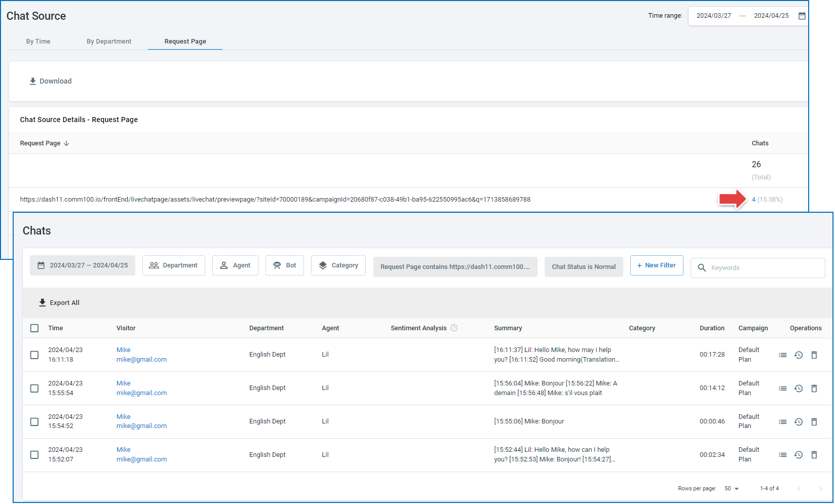Click the Chats column header
The image size is (835, 504).
(x=760, y=143)
